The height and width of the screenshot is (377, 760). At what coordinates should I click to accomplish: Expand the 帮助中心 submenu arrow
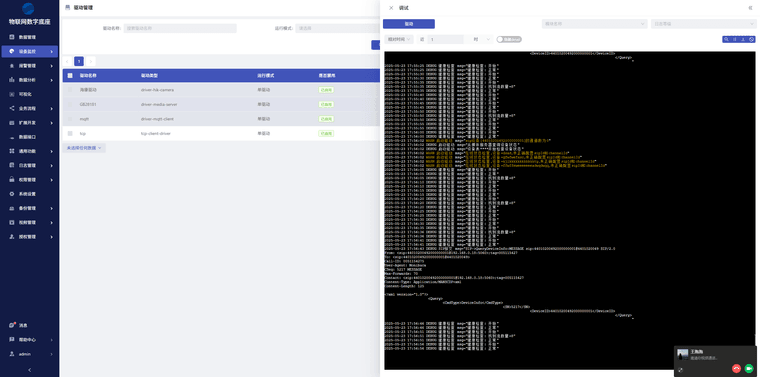point(51,340)
